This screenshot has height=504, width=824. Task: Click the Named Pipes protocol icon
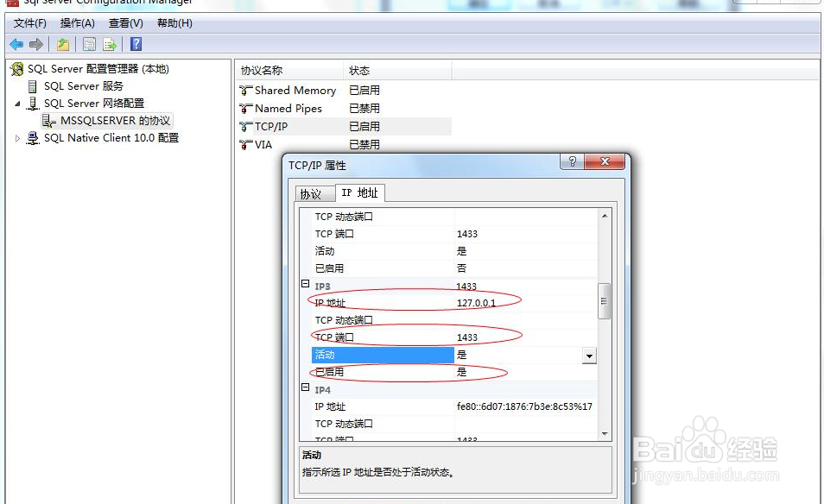coord(245,109)
